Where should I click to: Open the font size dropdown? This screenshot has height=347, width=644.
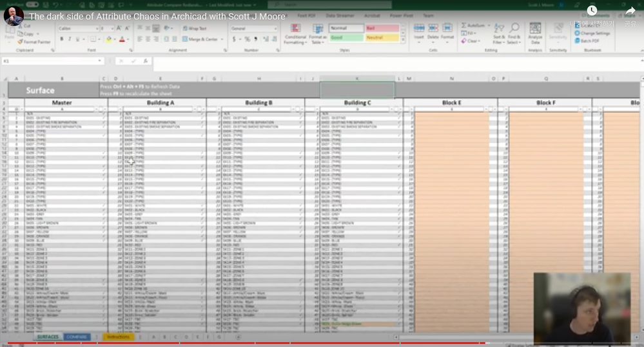[112, 29]
